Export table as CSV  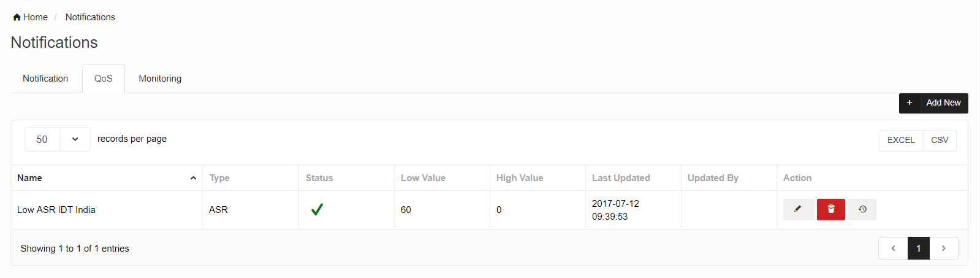point(940,141)
